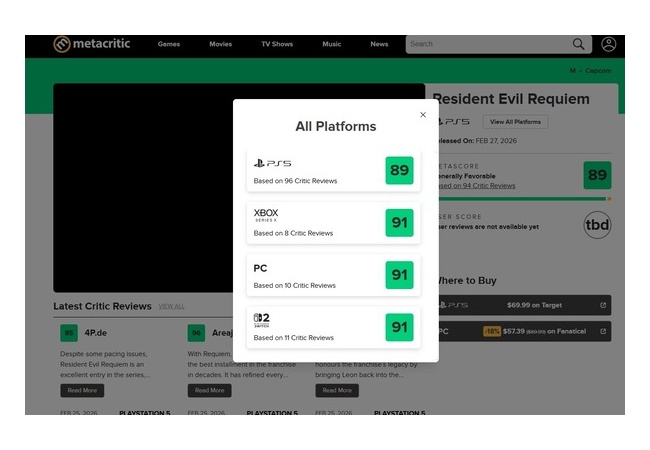This screenshot has width=650, height=450.
Task: Click the external link icon for Fanatical
Action: point(603,331)
